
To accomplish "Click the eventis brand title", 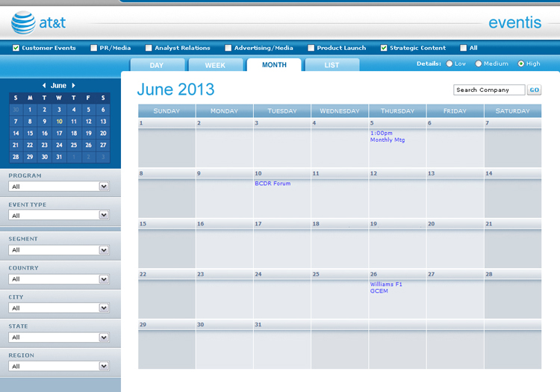I will 514,22.
